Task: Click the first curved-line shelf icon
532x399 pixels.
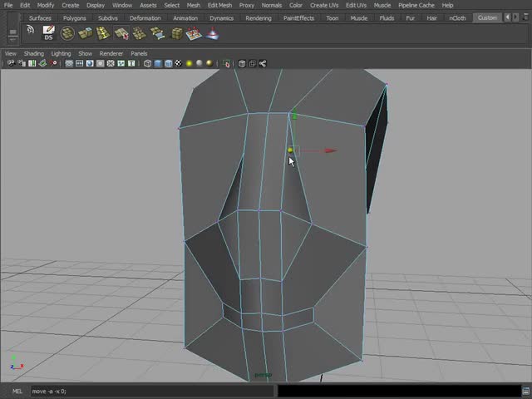Action: (x=30, y=31)
